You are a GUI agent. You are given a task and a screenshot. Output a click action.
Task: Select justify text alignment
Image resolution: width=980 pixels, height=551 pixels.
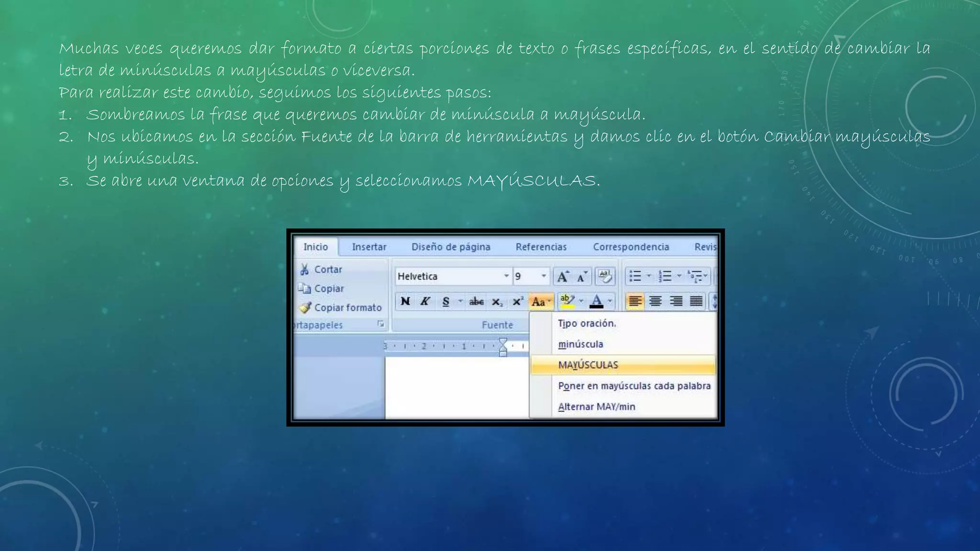[696, 301]
